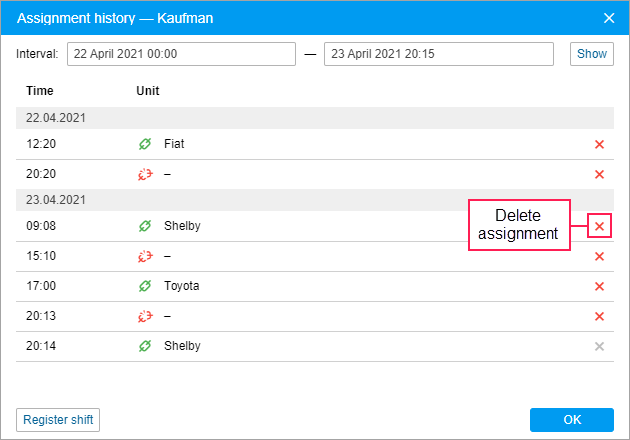Delete the 20:13 unassignment entry
This screenshot has height=440, width=630.
pos(599,316)
